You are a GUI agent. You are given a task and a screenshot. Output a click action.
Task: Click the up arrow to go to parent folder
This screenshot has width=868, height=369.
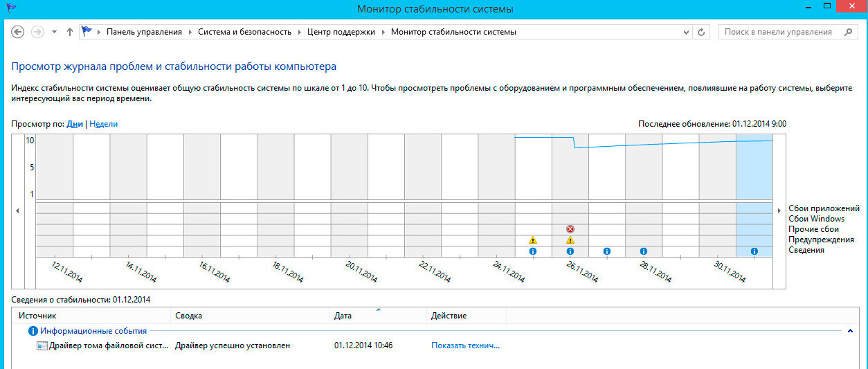[x=69, y=32]
